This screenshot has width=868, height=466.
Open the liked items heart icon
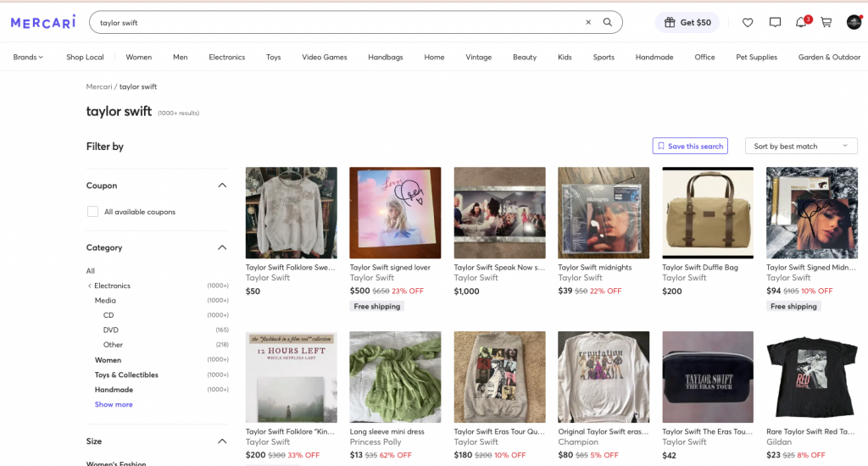[x=748, y=23]
